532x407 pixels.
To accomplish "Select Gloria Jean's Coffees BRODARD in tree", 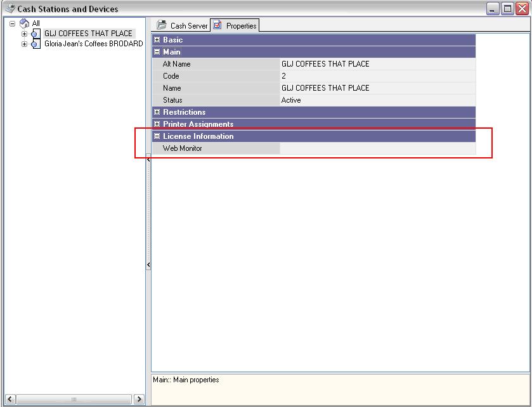I will pyautogui.click(x=94, y=44).
